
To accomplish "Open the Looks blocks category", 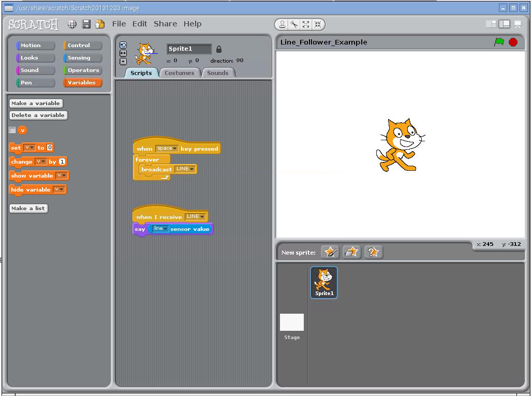I will coord(35,57).
